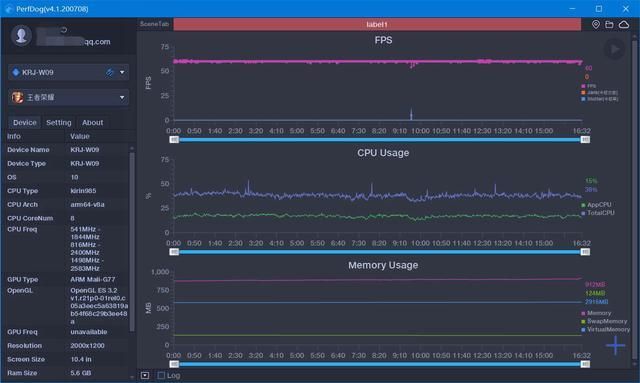The image size is (640, 383).
Task: Click the kirin985 value cell
Action: [x=83, y=191]
